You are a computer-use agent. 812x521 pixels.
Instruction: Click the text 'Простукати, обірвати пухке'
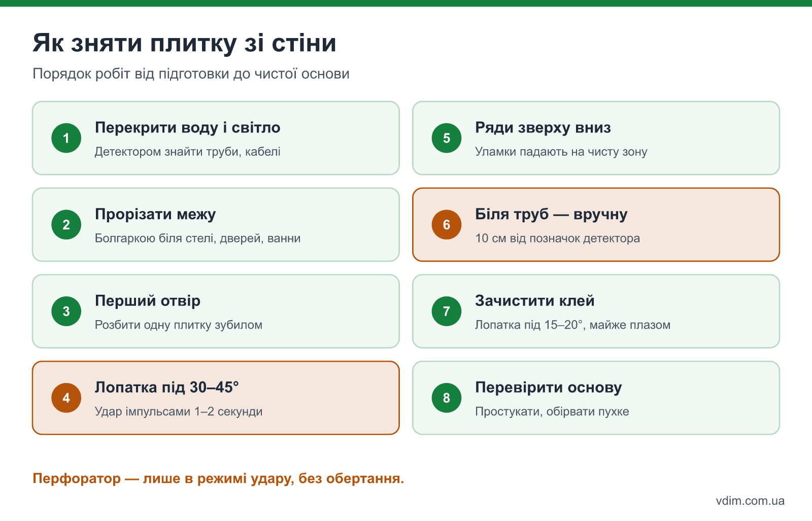click(x=552, y=412)
